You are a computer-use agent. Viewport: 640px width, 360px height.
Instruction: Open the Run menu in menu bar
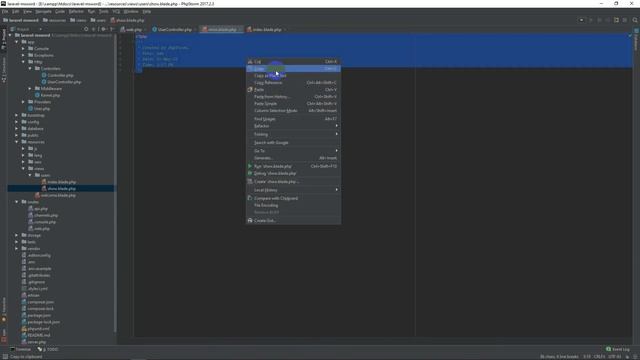[91, 11]
